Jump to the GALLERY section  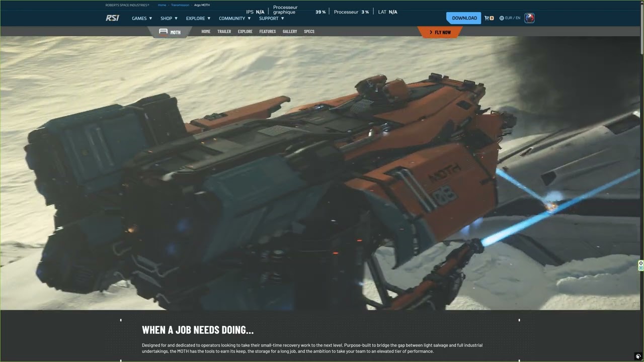coord(290,32)
